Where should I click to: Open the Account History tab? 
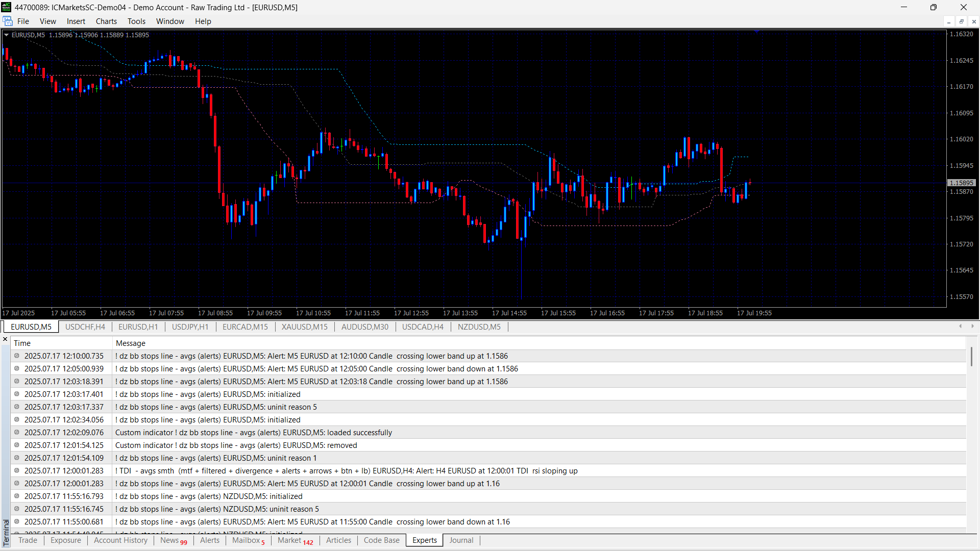(x=120, y=540)
